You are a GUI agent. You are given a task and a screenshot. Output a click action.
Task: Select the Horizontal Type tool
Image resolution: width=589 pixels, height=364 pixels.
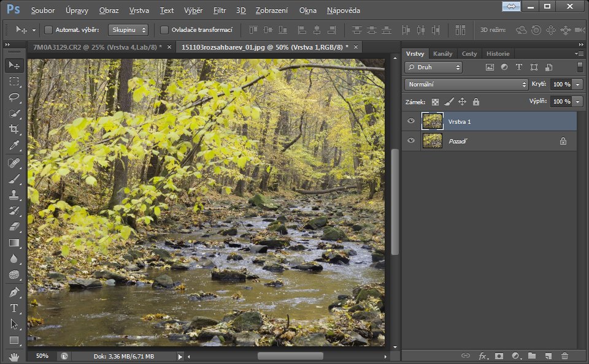(x=14, y=308)
